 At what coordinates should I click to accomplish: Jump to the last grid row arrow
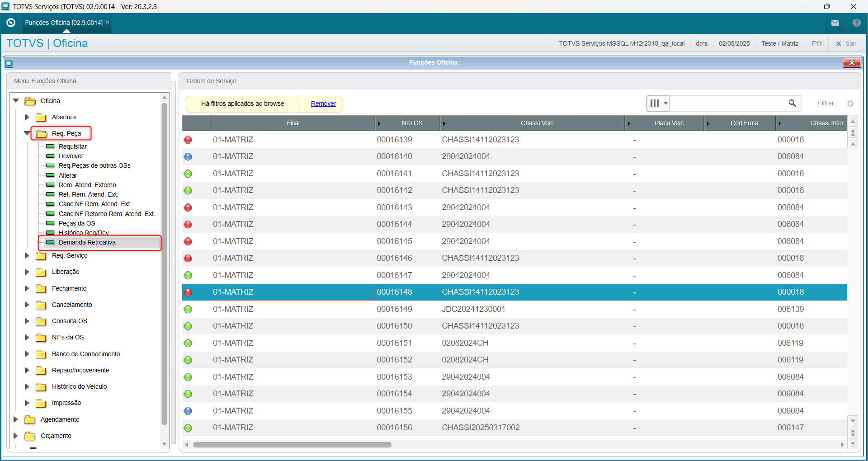point(853,444)
